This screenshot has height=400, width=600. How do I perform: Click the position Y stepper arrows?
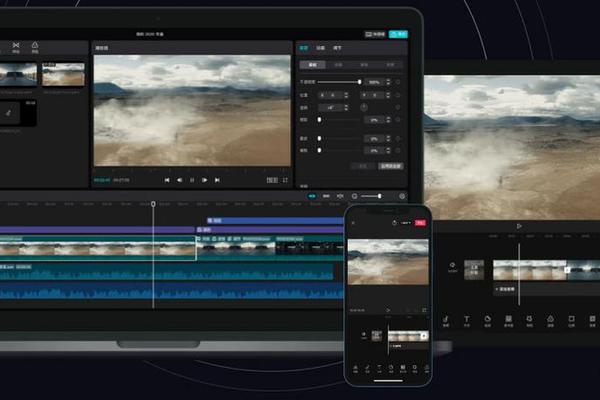point(388,95)
